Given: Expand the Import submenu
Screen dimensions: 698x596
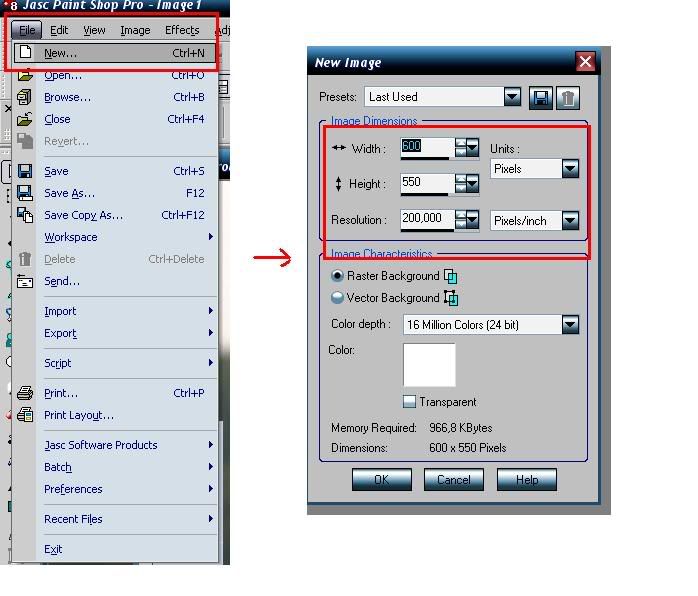Looking at the screenshot, I should click(x=211, y=311).
